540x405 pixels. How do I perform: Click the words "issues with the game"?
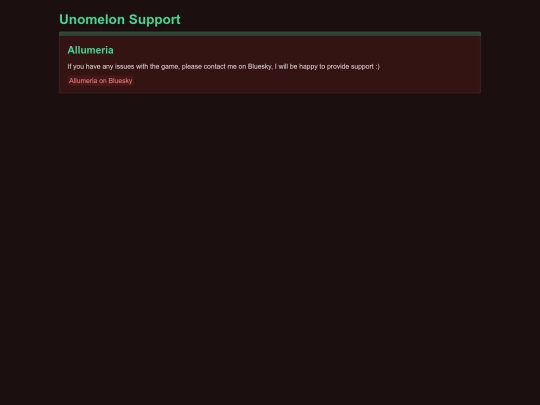click(x=147, y=66)
